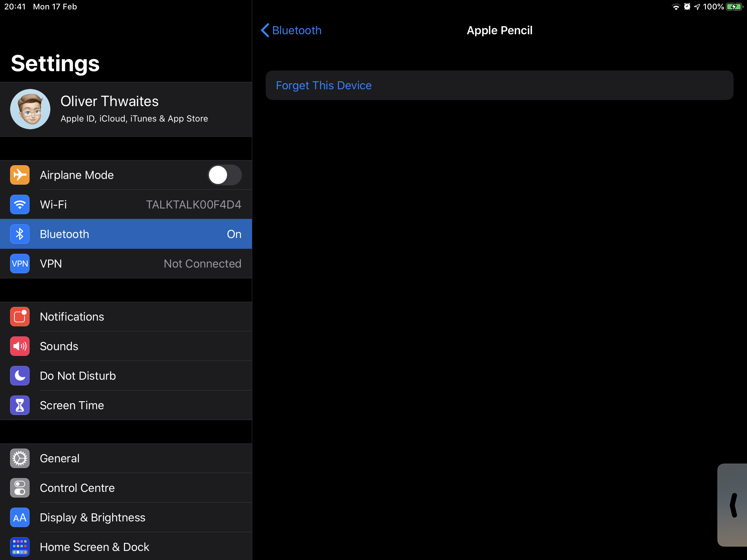Tap the Notifications settings icon
The height and width of the screenshot is (560, 747).
pos(19,317)
